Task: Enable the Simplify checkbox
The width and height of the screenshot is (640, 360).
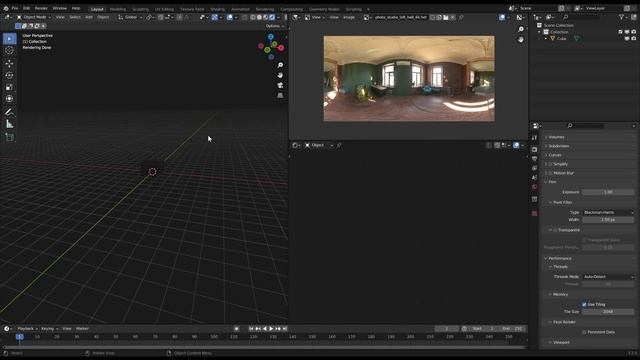Action: pyautogui.click(x=550, y=164)
